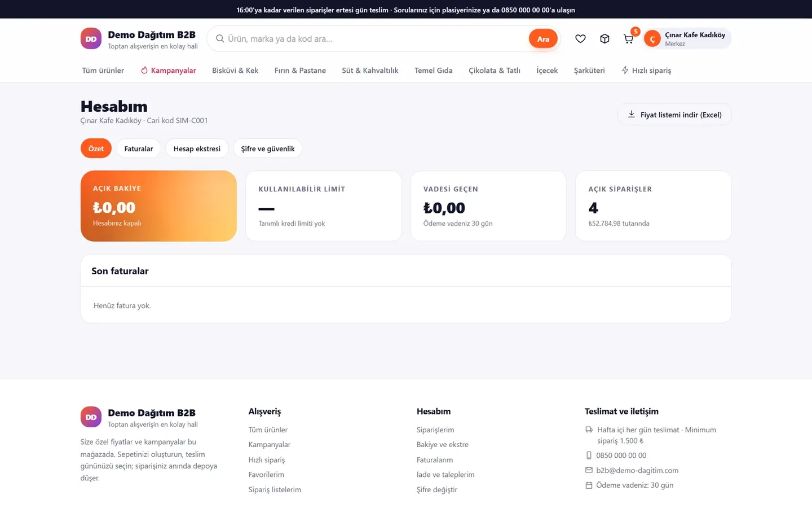Viewport: 812px width, 508px height.
Task: Click the b2b@demo-dagitim.com email link
Action: [x=637, y=470]
